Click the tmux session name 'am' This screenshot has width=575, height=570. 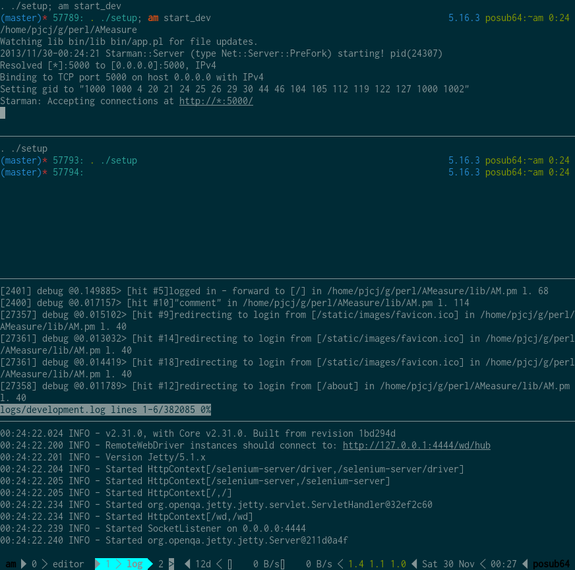11,564
